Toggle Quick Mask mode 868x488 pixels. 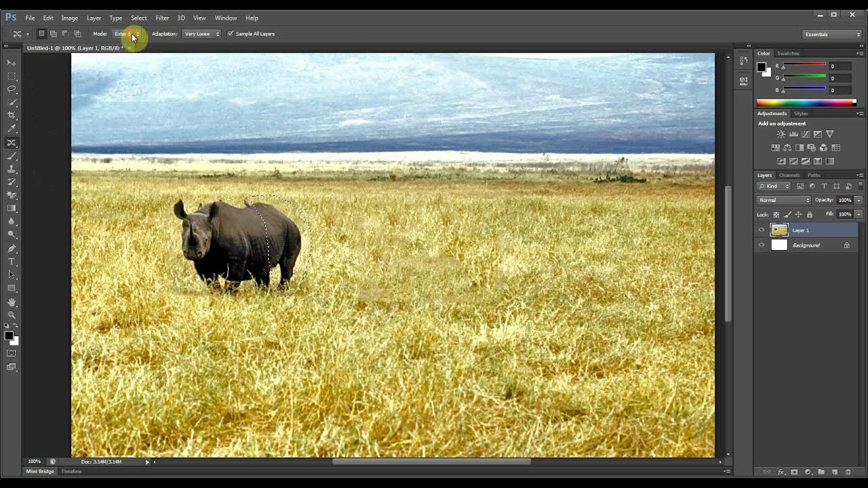coord(12,353)
